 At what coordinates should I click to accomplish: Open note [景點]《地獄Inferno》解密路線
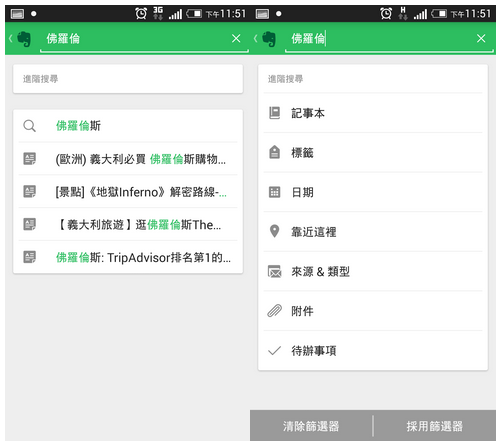(x=128, y=192)
